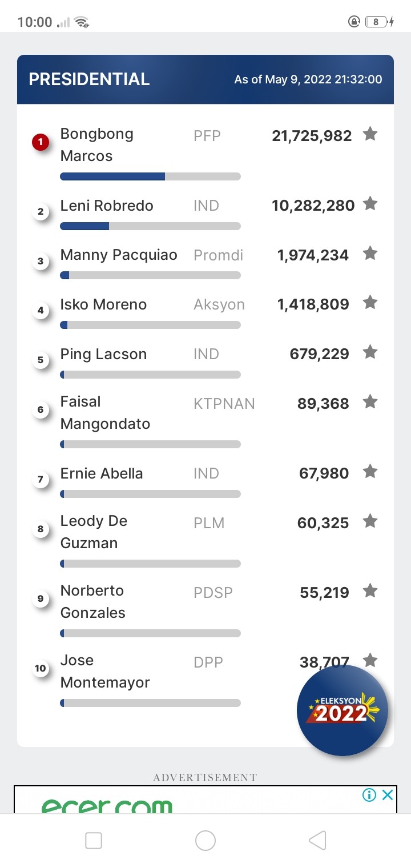Open the ad info icon
Viewport: 411px width, 868px height.
click(369, 794)
